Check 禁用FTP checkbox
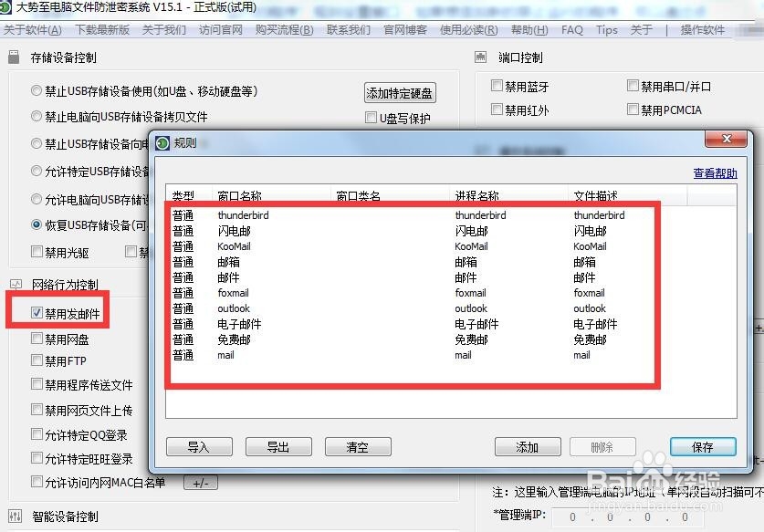The width and height of the screenshot is (764, 532). (37, 360)
